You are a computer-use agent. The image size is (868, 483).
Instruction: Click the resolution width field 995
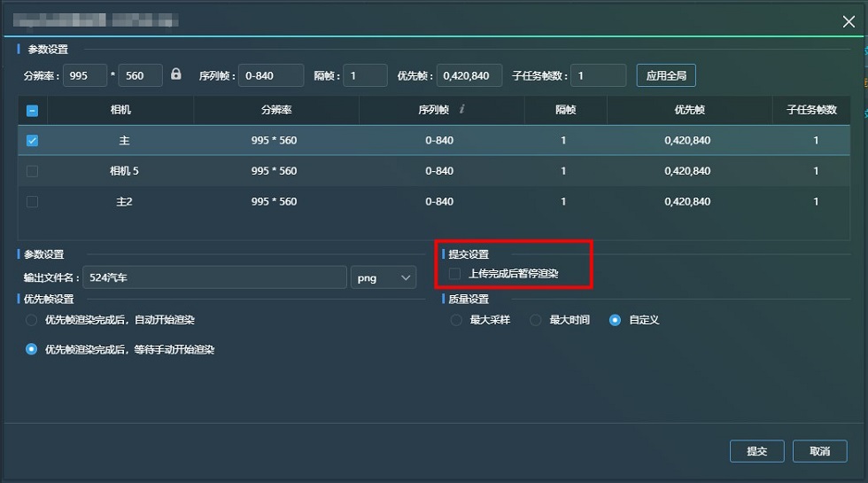pos(85,75)
